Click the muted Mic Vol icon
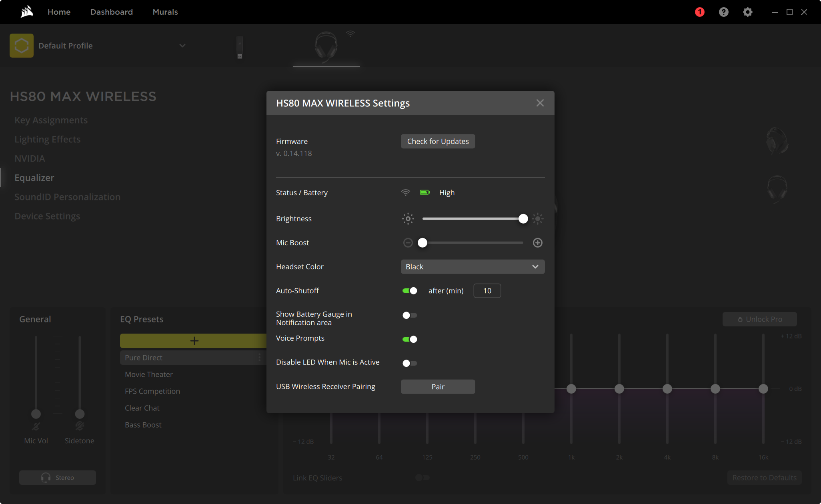 (36, 426)
